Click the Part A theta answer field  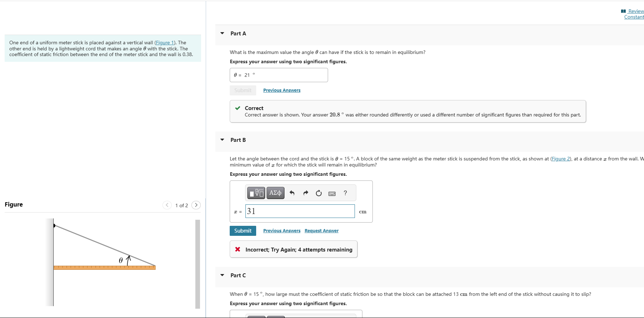[279, 75]
